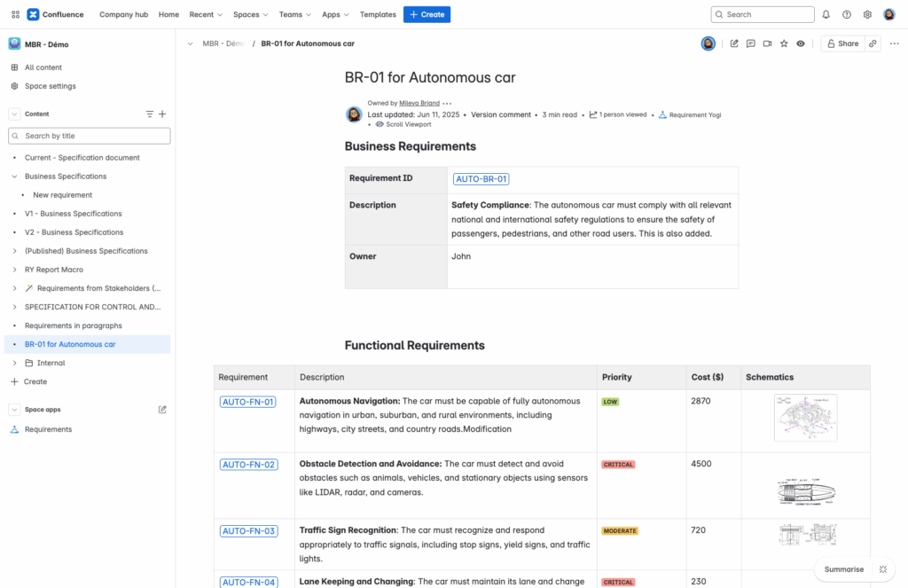Open Confluence settings gear icon
This screenshot has width=908, height=588.
click(x=866, y=14)
